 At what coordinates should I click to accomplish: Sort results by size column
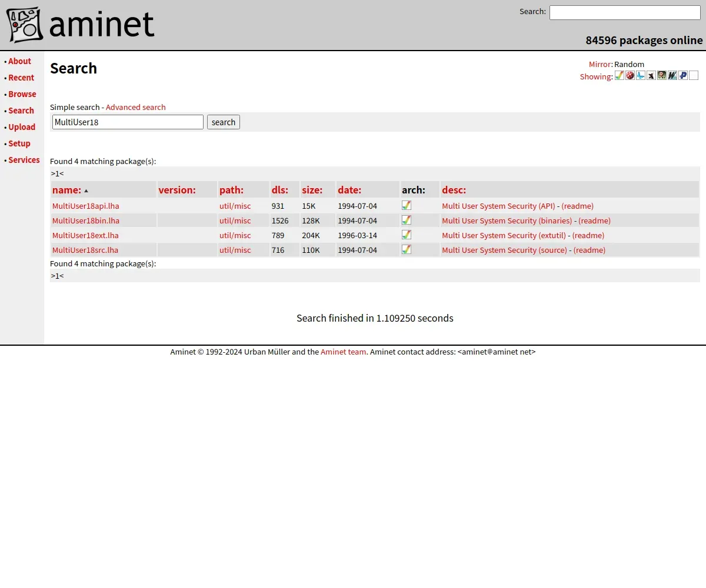coord(312,190)
